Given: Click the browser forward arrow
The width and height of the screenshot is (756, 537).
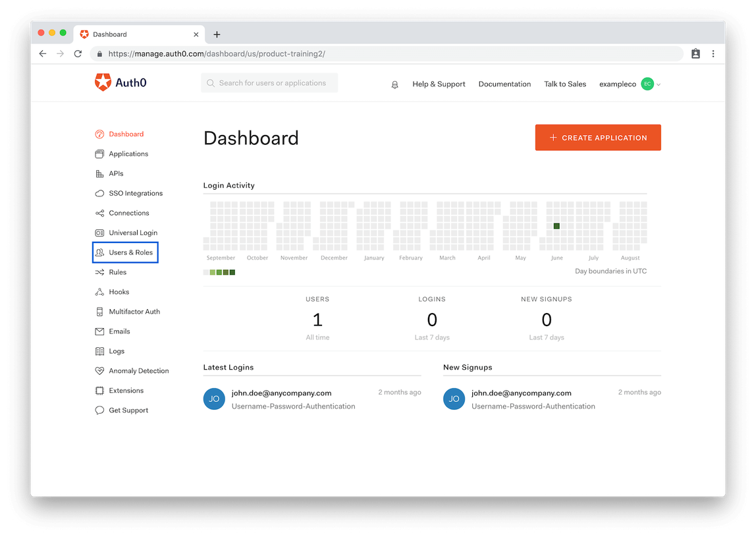Looking at the screenshot, I should pyautogui.click(x=61, y=53).
